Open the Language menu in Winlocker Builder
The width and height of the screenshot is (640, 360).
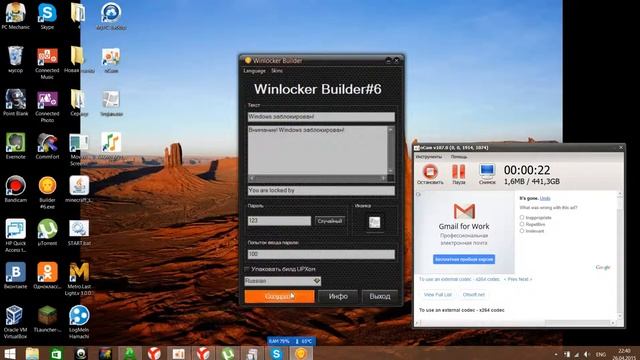[x=254, y=71]
